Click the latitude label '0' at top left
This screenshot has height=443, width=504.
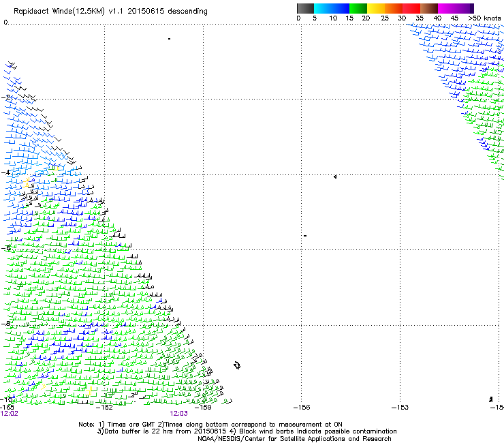pos(5,22)
